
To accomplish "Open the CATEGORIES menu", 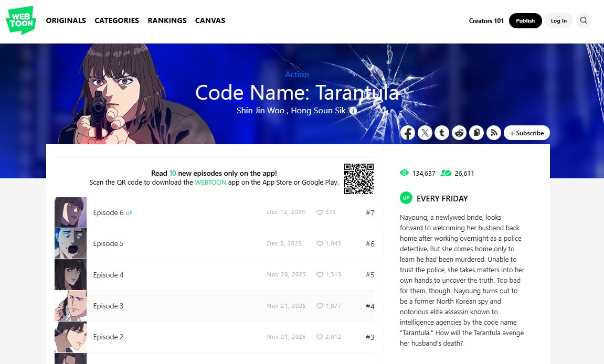I will point(116,20).
